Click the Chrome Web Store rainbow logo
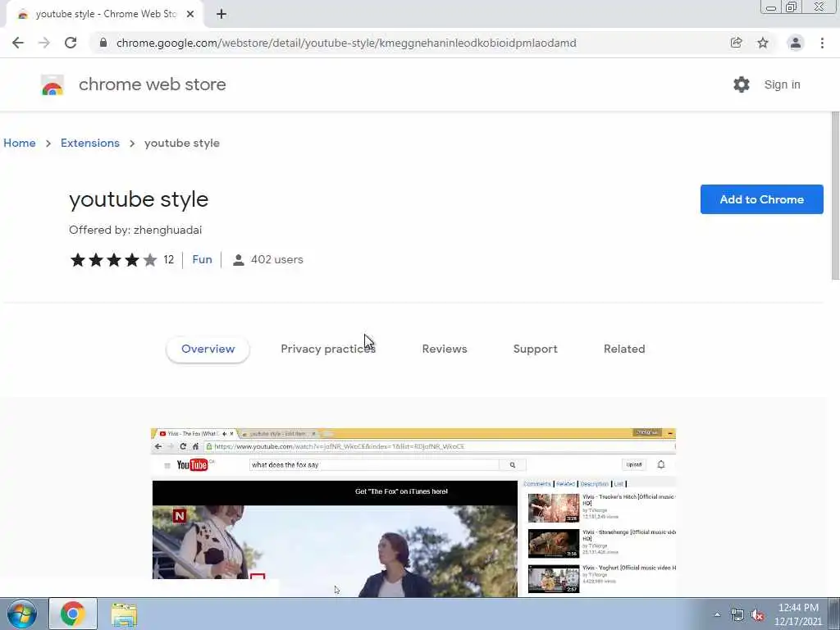This screenshot has width=840, height=630. pos(52,84)
